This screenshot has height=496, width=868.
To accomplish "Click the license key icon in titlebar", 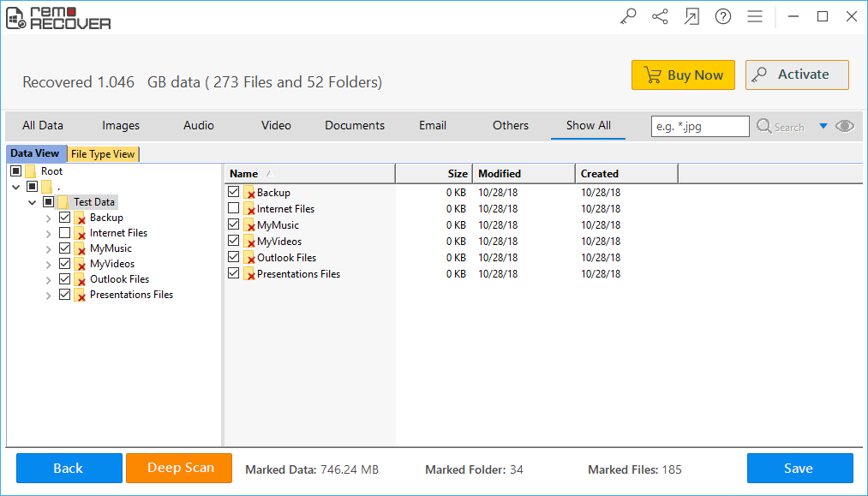I will [628, 15].
